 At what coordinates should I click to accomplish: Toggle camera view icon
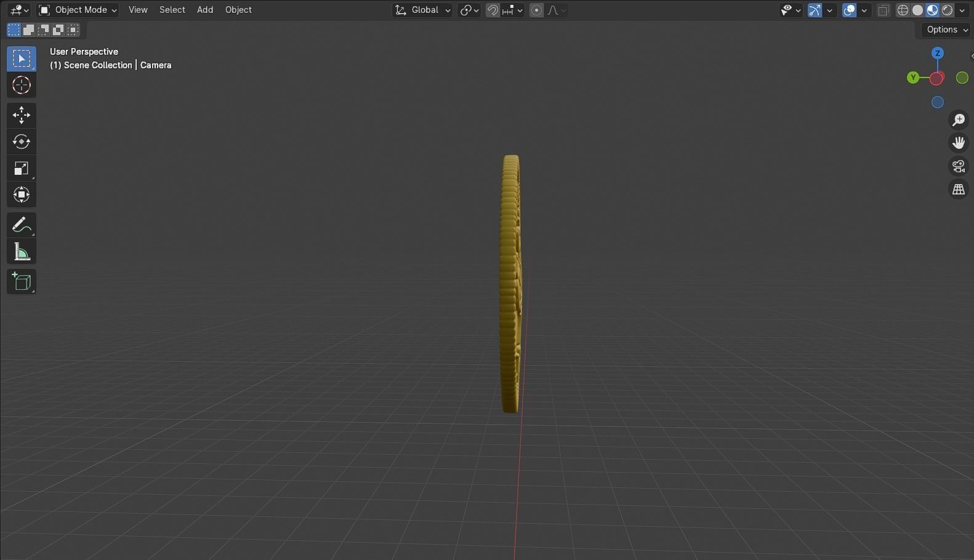tap(959, 166)
